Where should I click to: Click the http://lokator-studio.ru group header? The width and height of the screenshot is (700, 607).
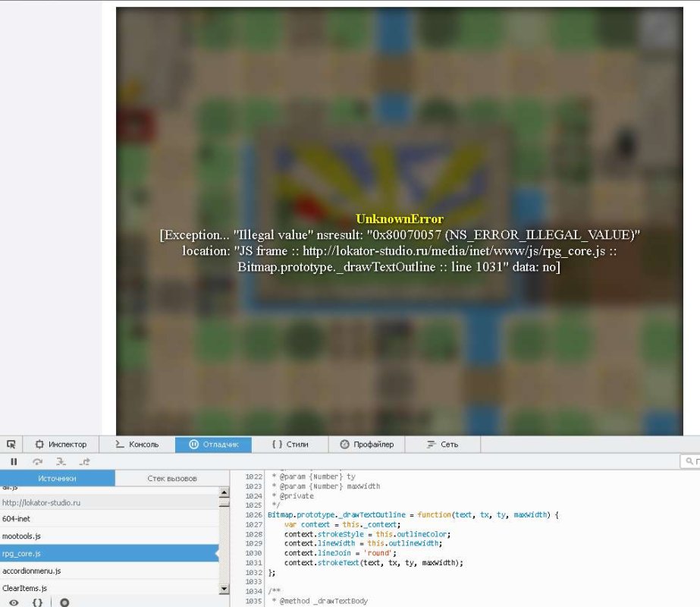109,502
